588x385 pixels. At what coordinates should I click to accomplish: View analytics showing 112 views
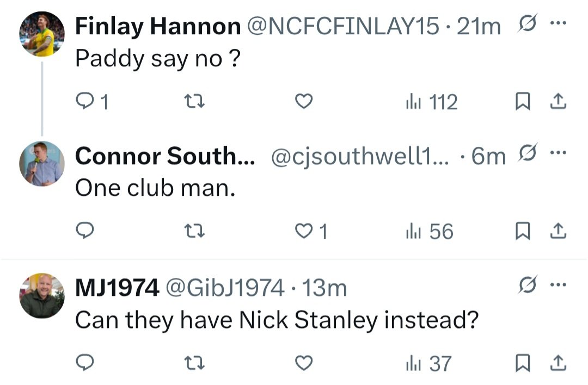pos(431,102)
